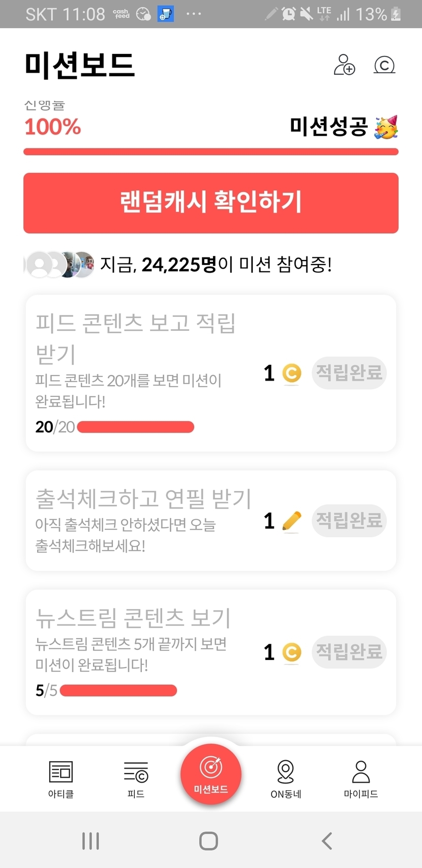Open the 피드 tab
Viewport: 422px width, 868px height.
tap(136, 779)
